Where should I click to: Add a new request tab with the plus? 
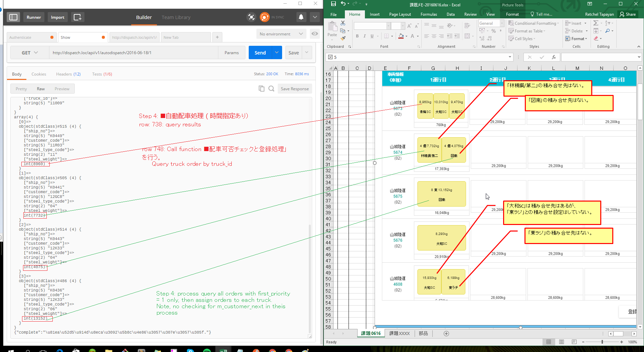pos(217,37)
